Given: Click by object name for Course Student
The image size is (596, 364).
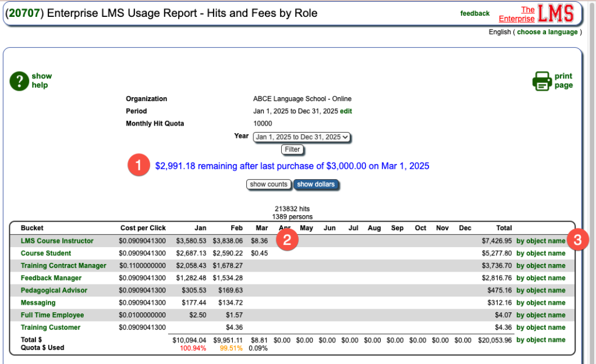Looking at the screenshot, I should tap(541, 253).
